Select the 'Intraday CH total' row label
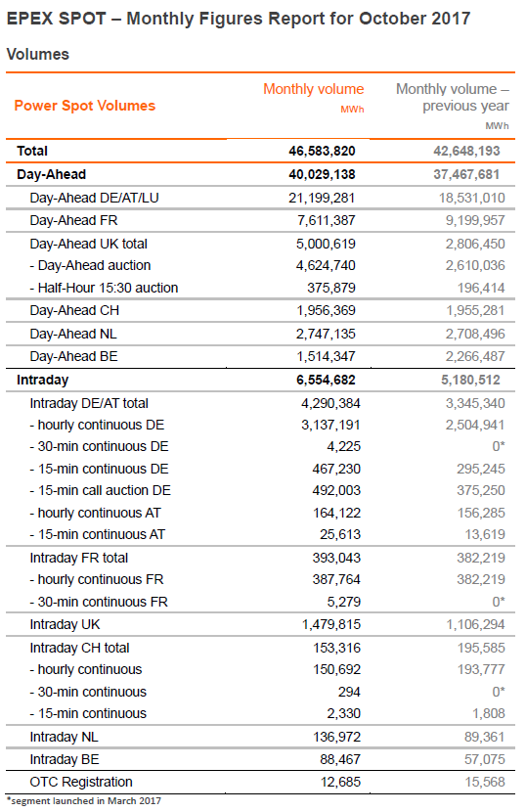The width and height of the screenshot is (526, 812). click(80, 648)
